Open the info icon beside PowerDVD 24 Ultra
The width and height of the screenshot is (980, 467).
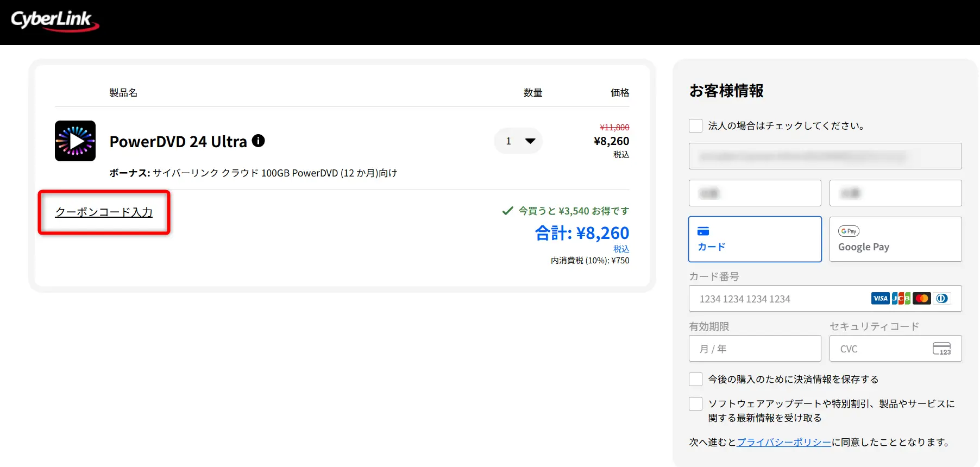point(259,141)
